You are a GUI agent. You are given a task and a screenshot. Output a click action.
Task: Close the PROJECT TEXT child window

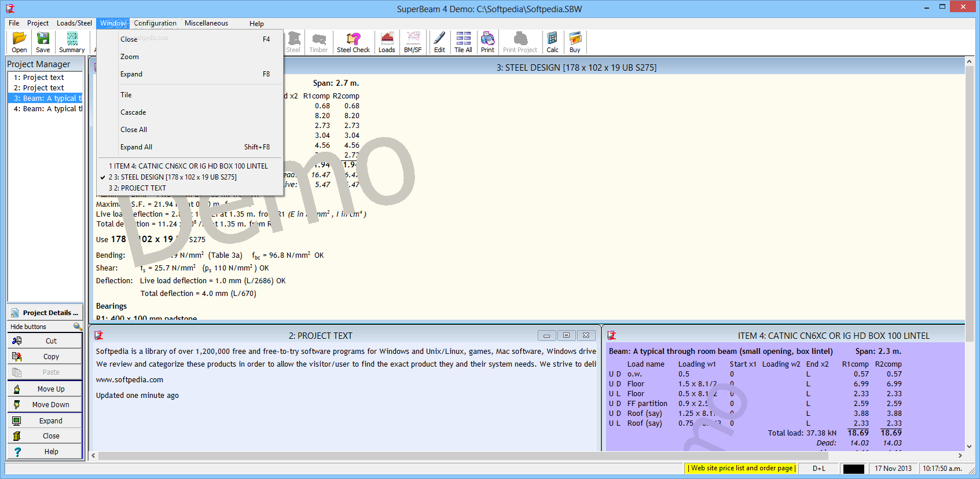[586, 335]
